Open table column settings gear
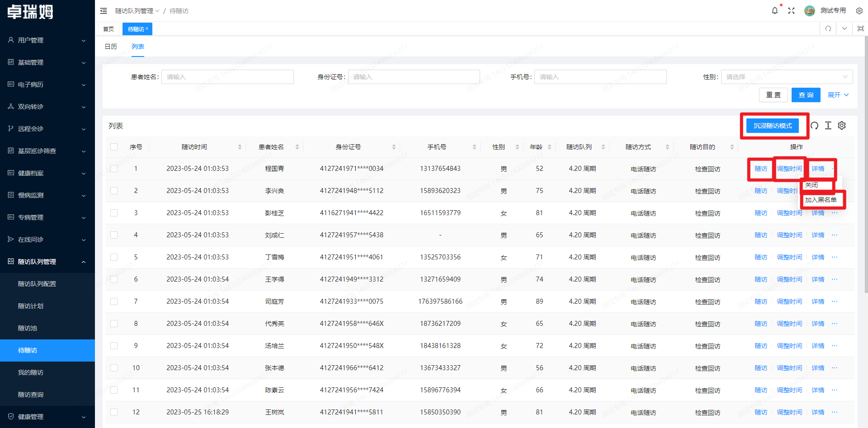868x428 pixels. coord(842,126)
